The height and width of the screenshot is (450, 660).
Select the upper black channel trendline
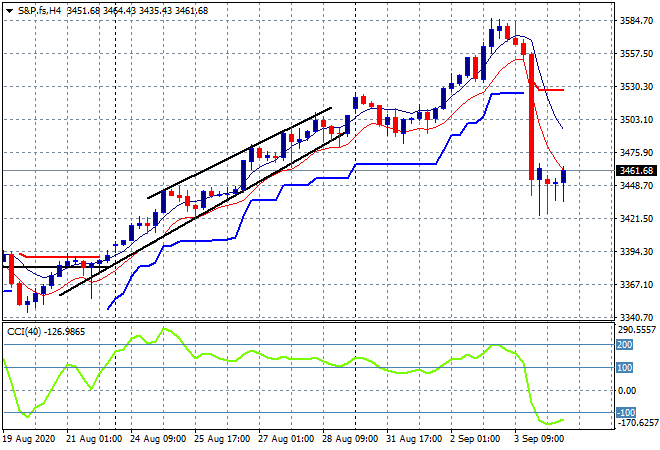point(240,153)
